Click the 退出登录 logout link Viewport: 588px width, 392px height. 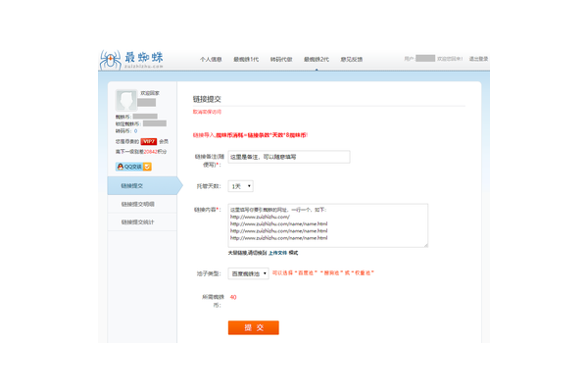(x=478, y=59)
